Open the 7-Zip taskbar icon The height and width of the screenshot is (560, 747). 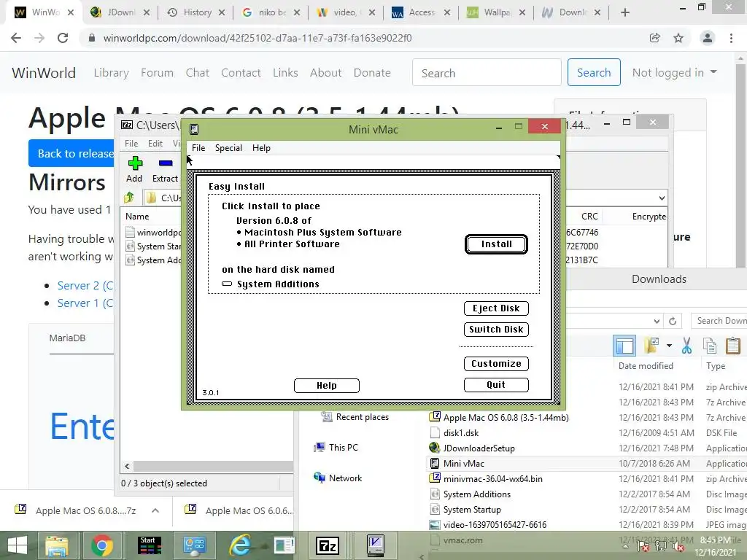[328, 545]
